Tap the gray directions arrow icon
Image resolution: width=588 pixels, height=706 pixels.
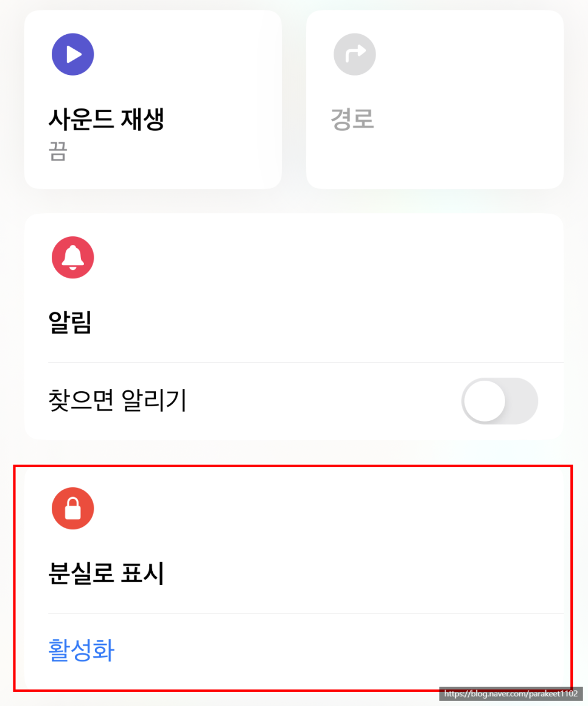click(x=354, y=54)
